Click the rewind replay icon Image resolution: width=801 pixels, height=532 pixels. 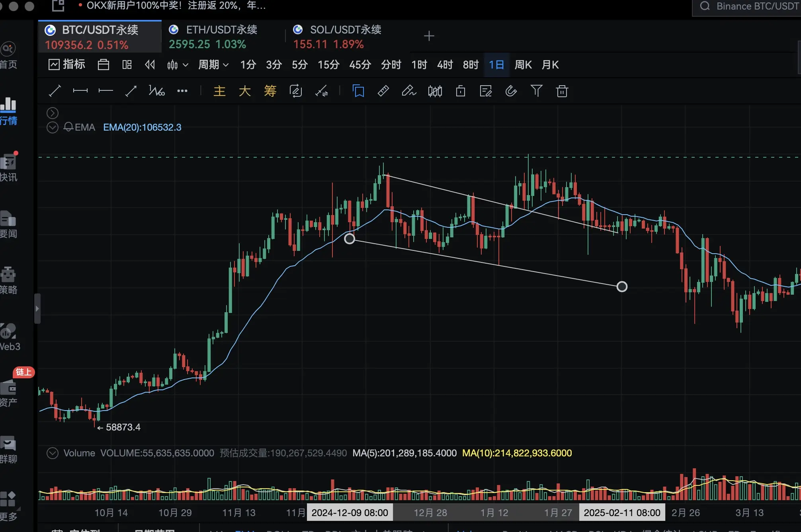click(150, 65)
